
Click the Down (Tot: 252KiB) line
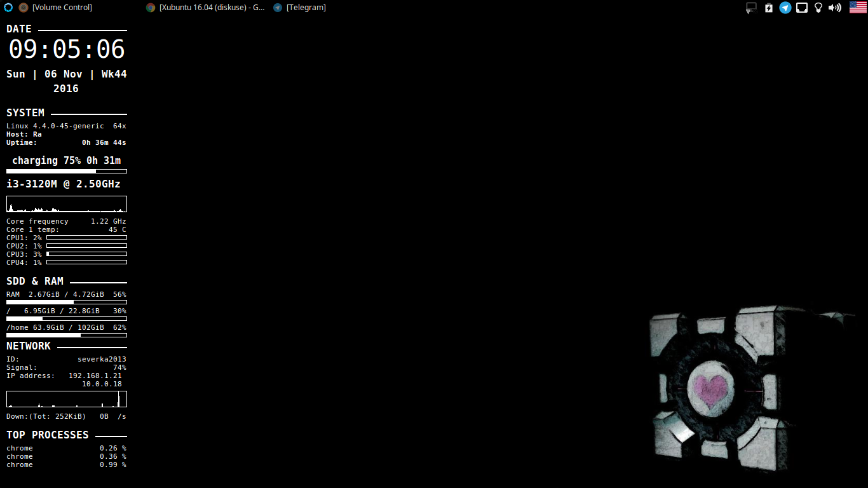(x=67, y=417)
